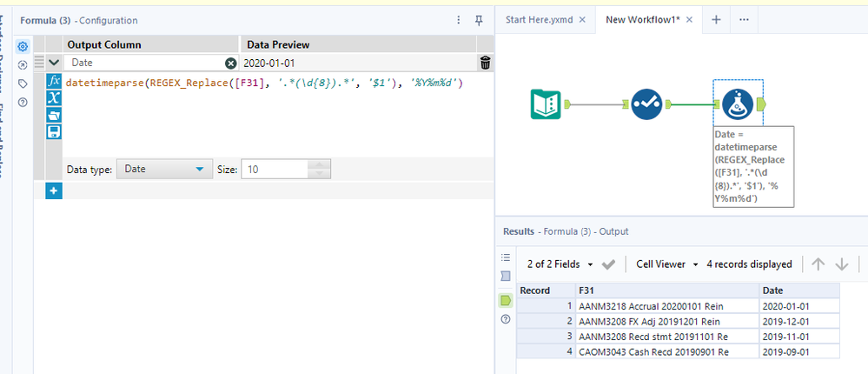
Task: Delete the Date expression with trash icon
Action: pyautogui.click(x=485, y=63)
